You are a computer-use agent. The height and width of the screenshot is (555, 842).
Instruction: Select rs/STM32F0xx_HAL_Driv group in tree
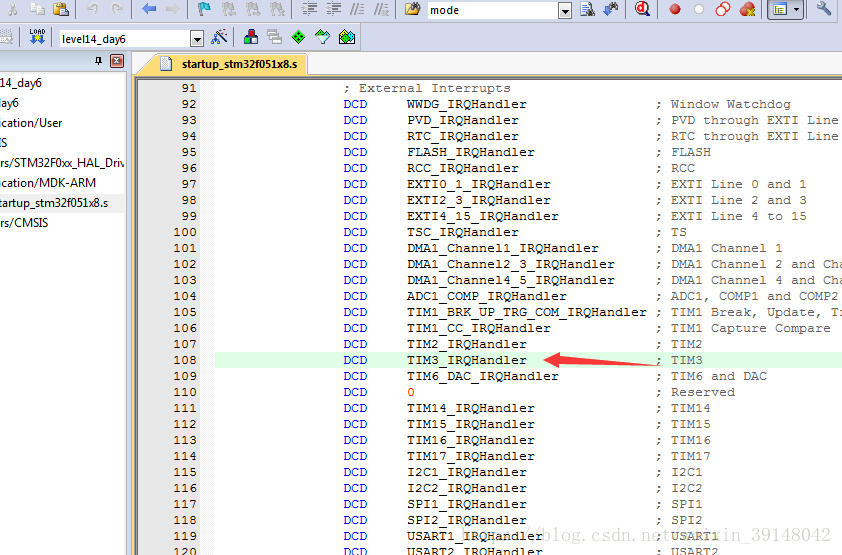tap(62, 163)
